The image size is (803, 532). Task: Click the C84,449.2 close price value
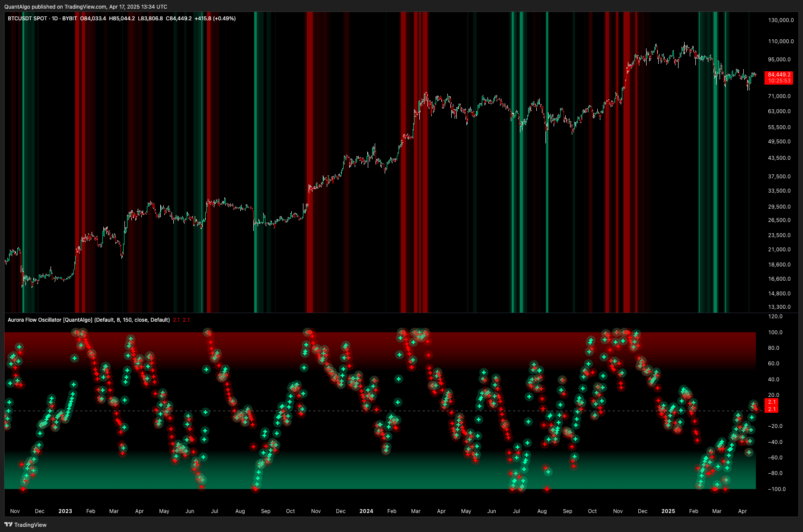click(179, 19)
